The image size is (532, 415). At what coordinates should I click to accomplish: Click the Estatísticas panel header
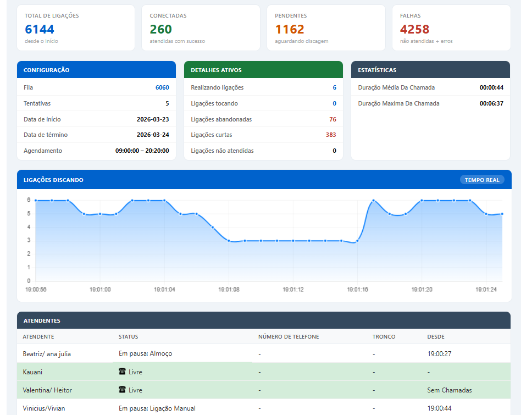point(430,70)
